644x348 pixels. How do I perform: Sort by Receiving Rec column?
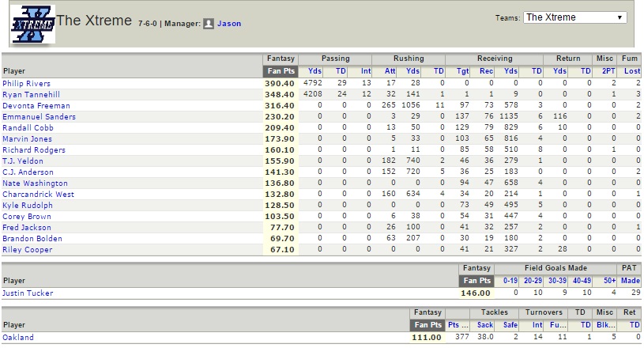coord(486,71)
